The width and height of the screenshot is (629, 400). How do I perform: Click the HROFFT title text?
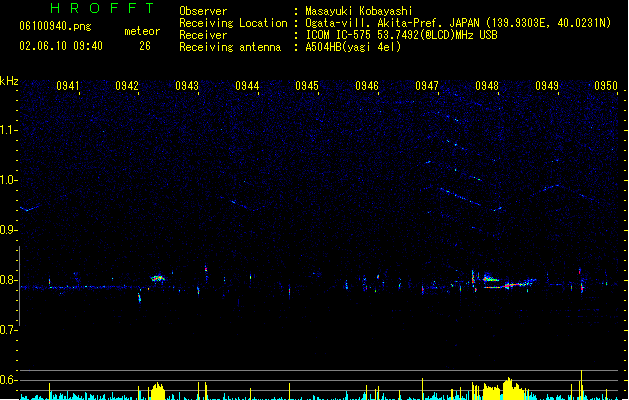[x=102, y=8]
